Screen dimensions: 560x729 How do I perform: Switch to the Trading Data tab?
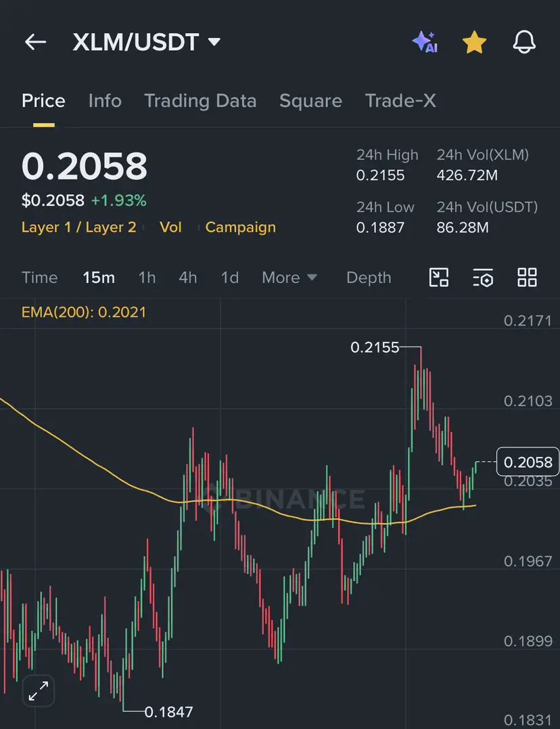(x=200, y=101)
